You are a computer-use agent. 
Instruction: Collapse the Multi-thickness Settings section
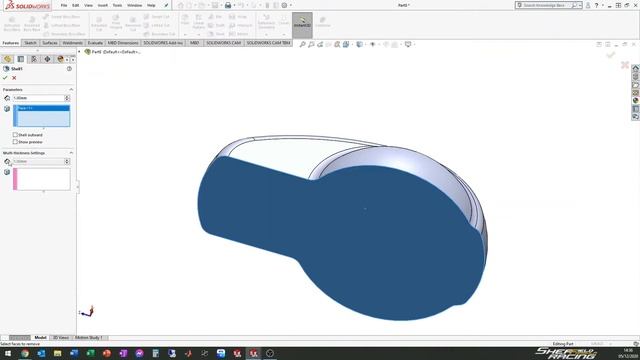(x=71, y=153)
